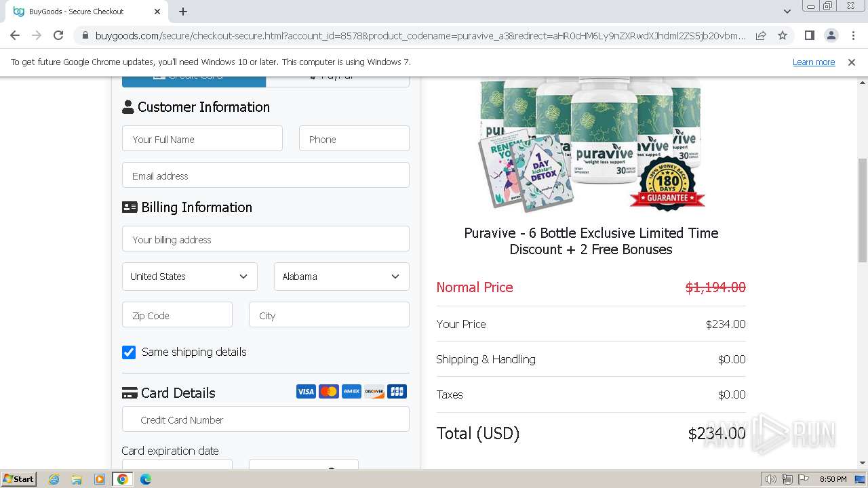Click the Card Details heading
This screenshot has width=868, height=488.
pyautogui.click(x=178, y=393)
